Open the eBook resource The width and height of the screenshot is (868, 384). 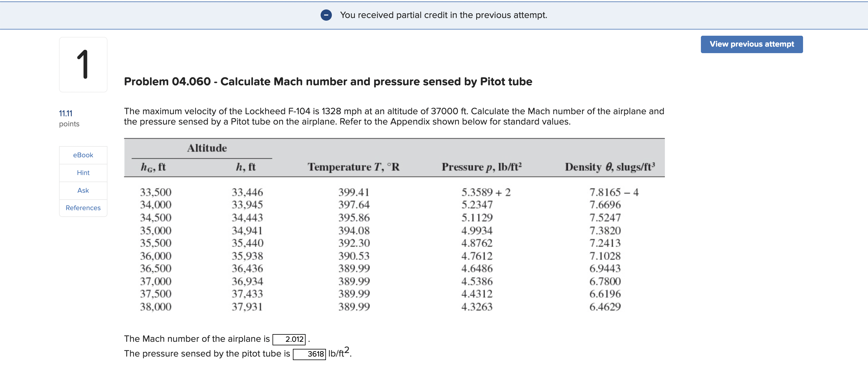[x=83, y=155]
